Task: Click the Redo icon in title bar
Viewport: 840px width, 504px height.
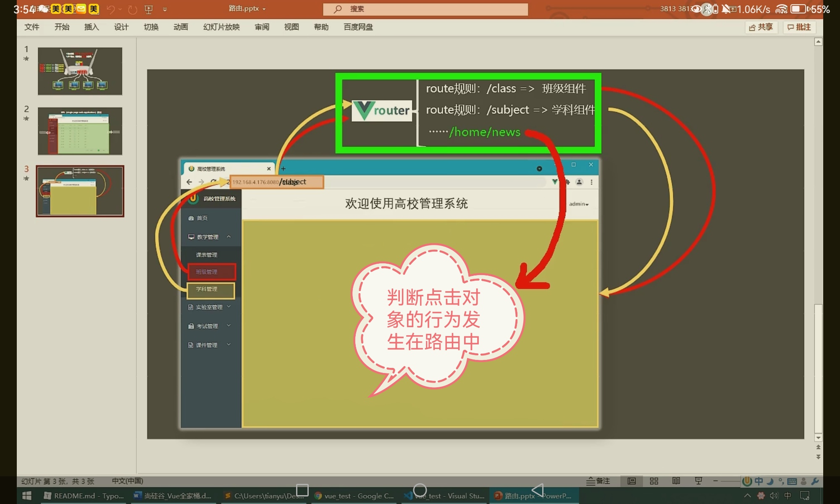Action: coord(132,9)
